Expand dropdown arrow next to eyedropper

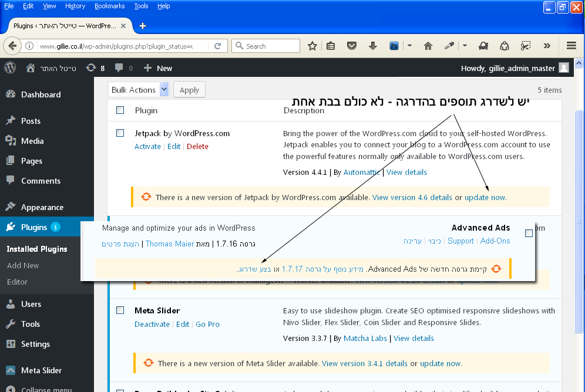(x=465, y=46)
